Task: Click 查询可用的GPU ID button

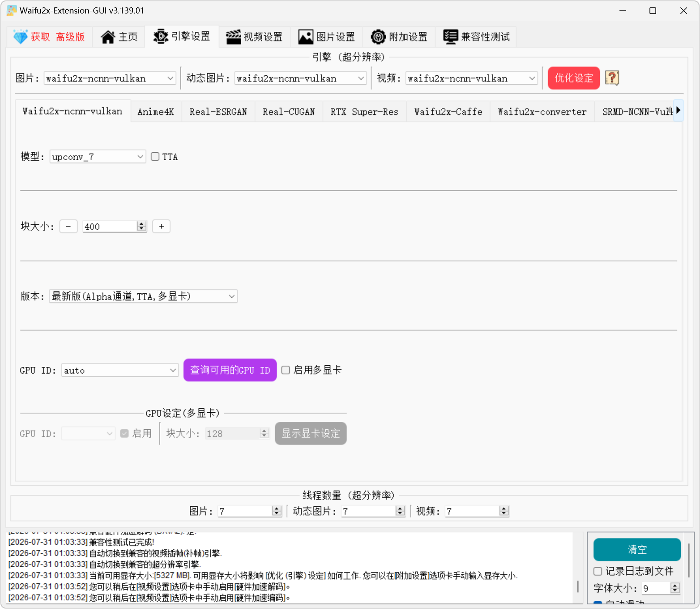Action: coord(230,370)
